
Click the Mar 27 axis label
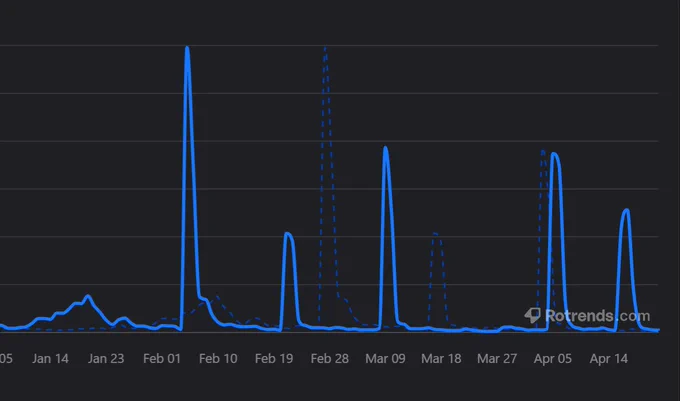pyautogui.click(x=497, y=359)
